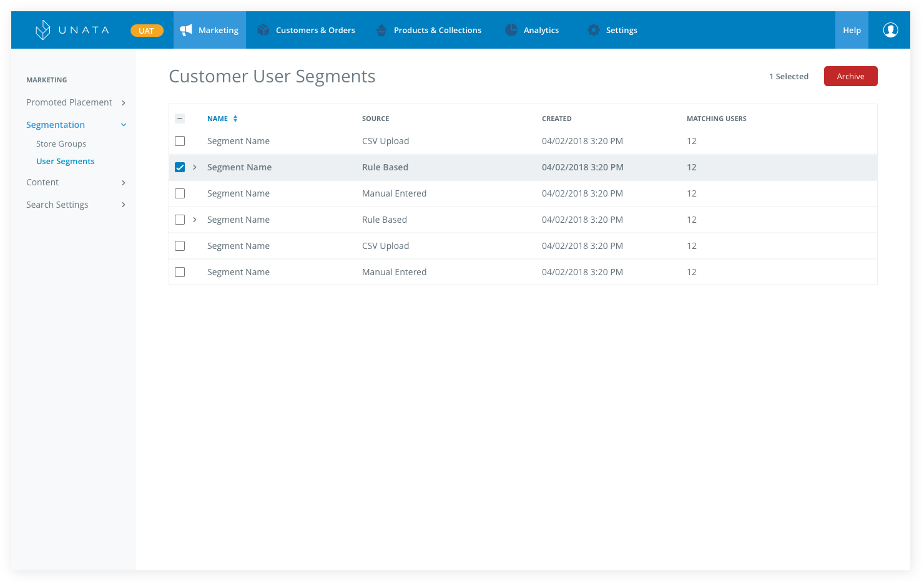Click the red Archive button
Viewport: 924px width, 584px height.
click(851, 76)
